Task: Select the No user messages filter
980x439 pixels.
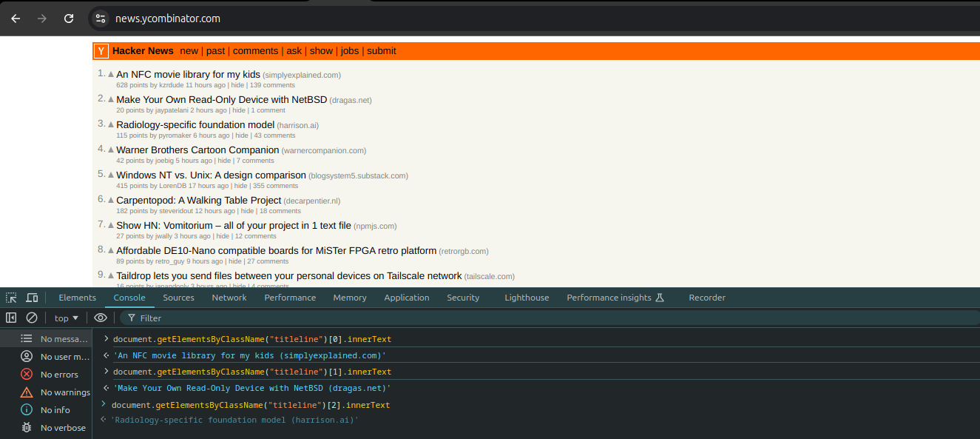Action: coord(46,357)
